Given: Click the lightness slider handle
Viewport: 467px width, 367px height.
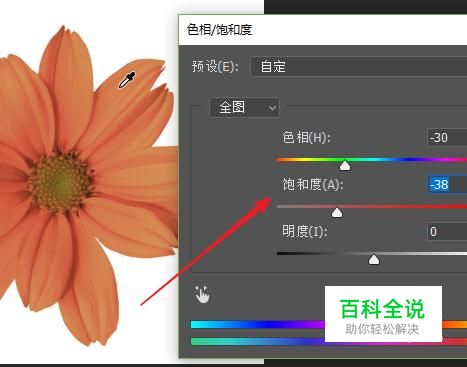Looking at the screenshot, I should (x=374, y=259).
